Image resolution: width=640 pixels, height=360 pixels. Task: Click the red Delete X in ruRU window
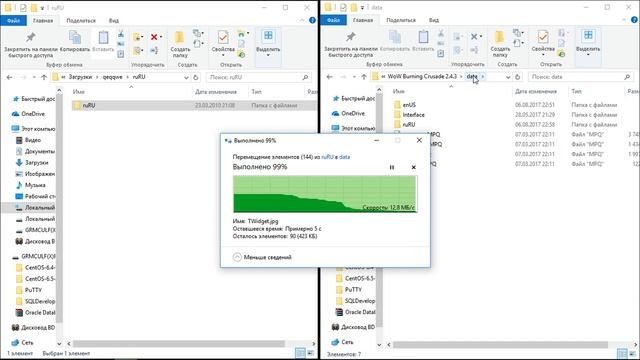click(x=154, y=37)
